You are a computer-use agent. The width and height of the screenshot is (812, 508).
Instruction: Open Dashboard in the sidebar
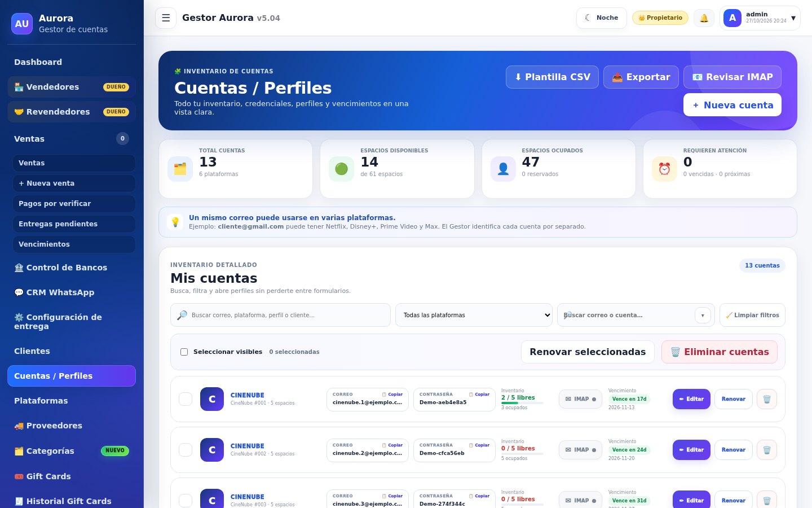(72, 62)
